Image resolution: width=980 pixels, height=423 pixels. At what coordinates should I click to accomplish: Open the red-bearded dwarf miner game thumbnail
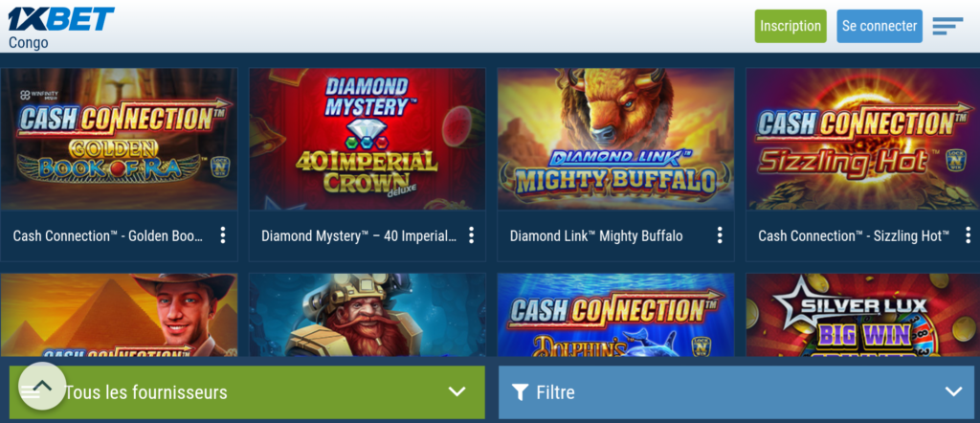(367, 315)
